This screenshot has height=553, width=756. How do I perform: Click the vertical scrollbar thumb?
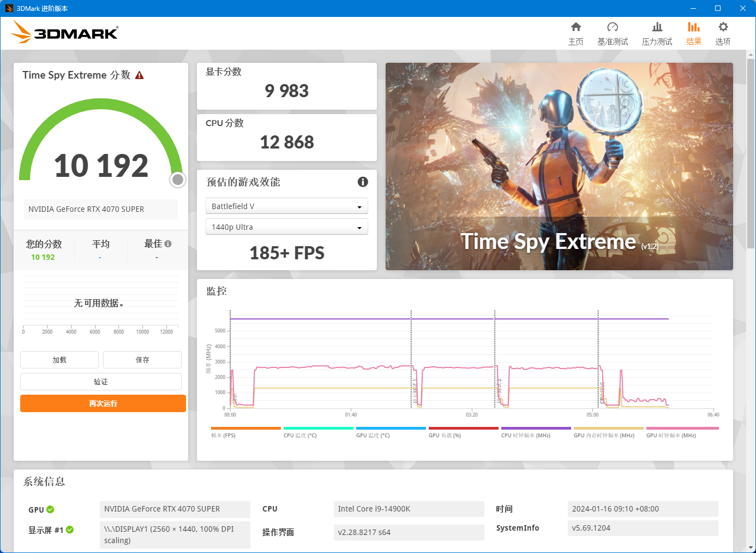(751, 153)
